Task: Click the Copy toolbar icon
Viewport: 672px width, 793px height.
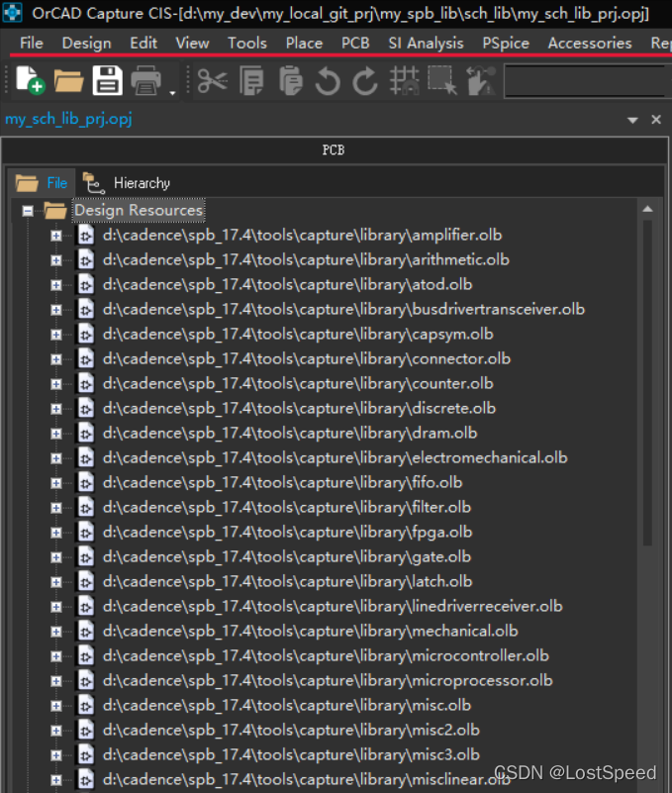Action: [251, 81]
